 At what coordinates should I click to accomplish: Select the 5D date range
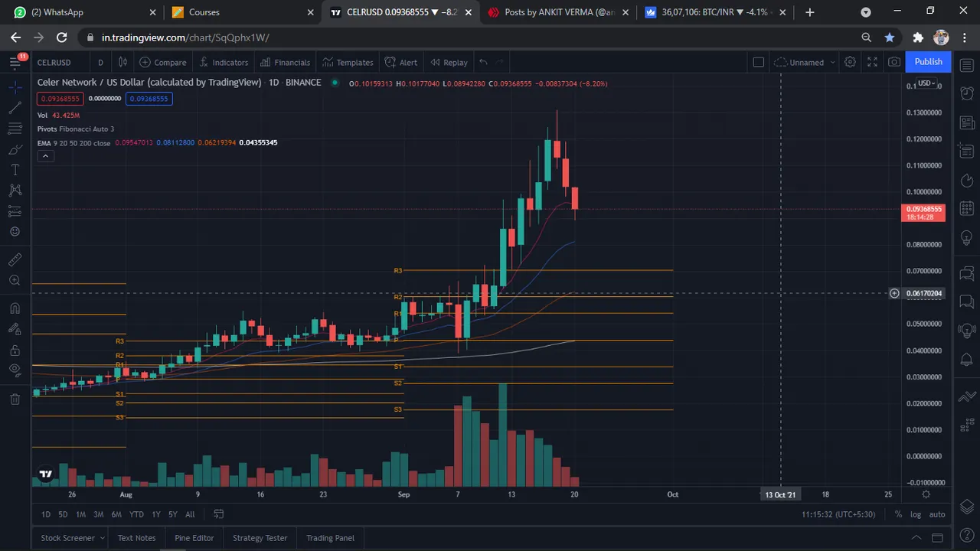coord(63,514)
